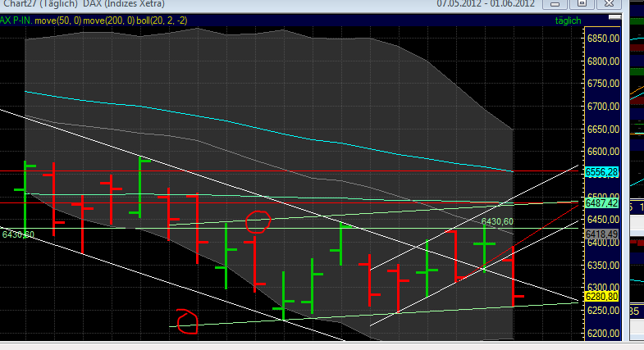Viewport: 644px width, 350px height.
Task: Click the green täglich interval label
Action: point(568,20)
